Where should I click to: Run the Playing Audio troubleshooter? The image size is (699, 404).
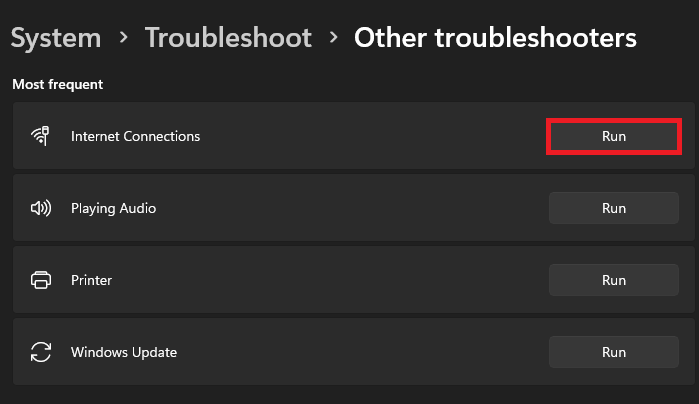[613, 208]
